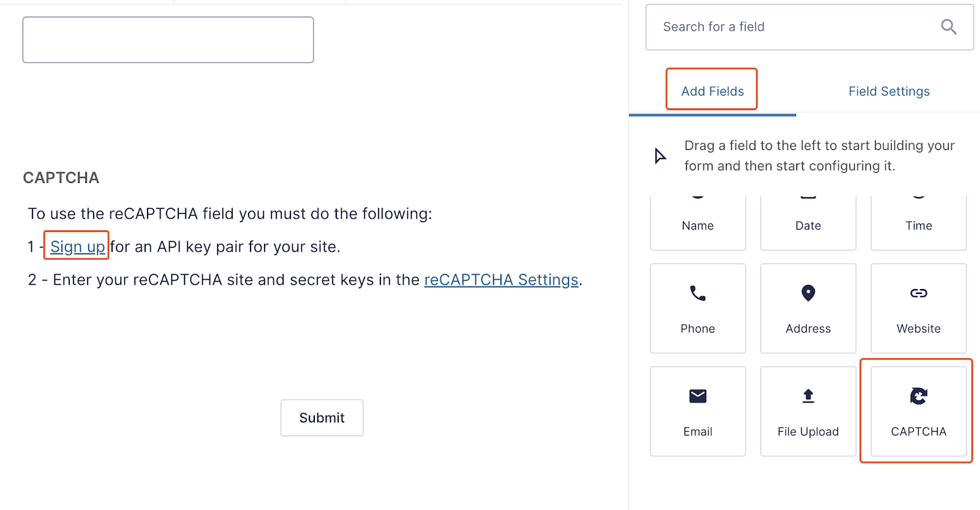This screenshot has width=980, height=510.
Task: Select the Address pin icon
Action: tap(808, 293)
